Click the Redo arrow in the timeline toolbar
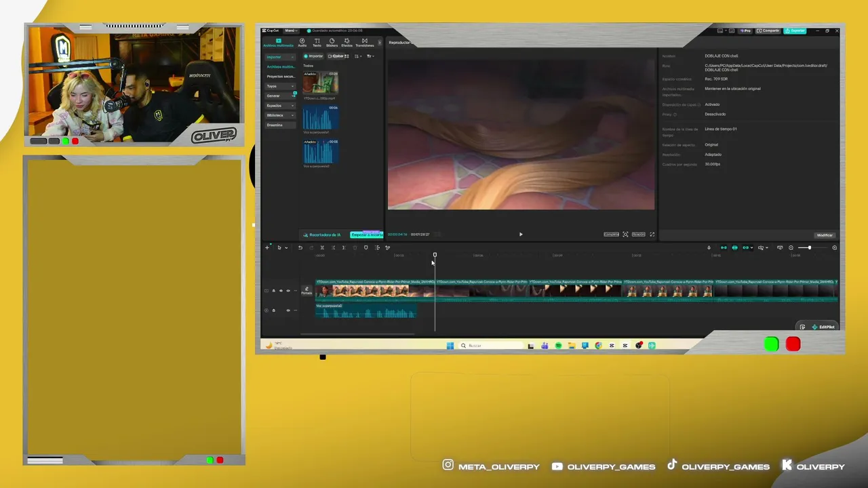Screen dimensions: 868x488 click(311, 247)
